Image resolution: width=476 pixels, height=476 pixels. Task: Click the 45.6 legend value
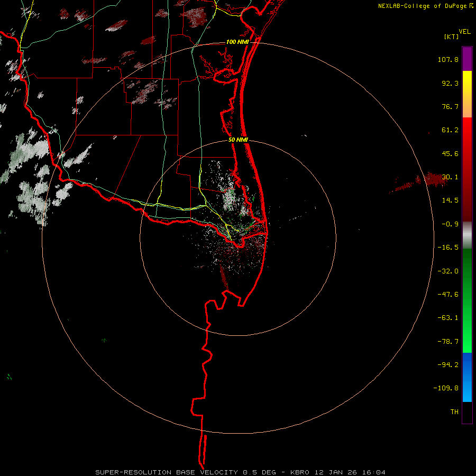point(450,153)
